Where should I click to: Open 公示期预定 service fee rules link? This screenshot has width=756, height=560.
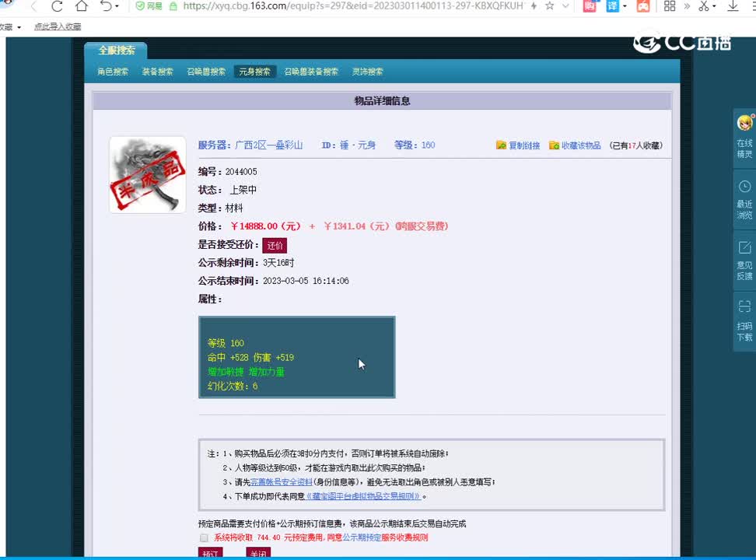[x=362, y=537]
